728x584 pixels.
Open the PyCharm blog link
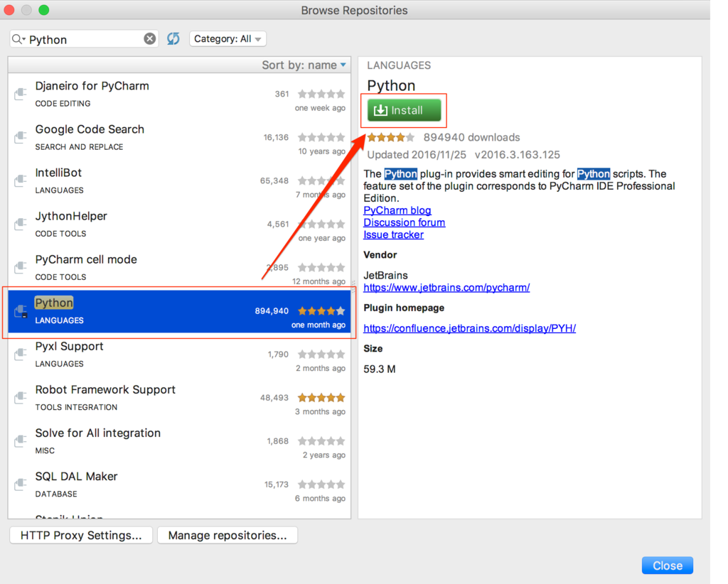[x=397, y=210]
